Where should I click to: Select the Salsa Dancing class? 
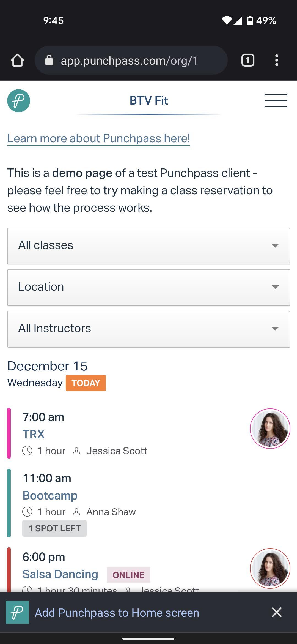coord(60,574)
